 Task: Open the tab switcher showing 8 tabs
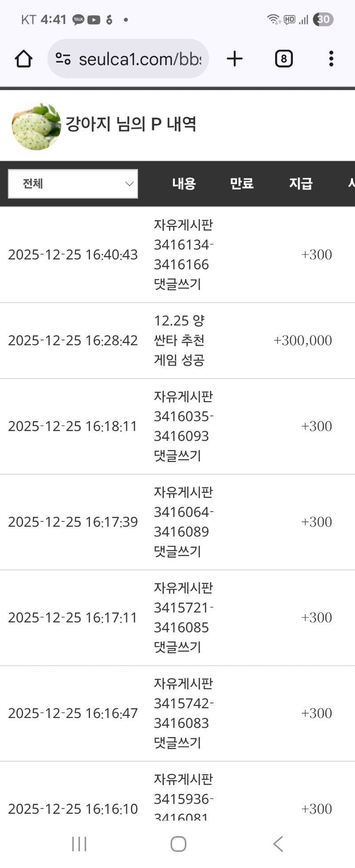tap(284, 59)
